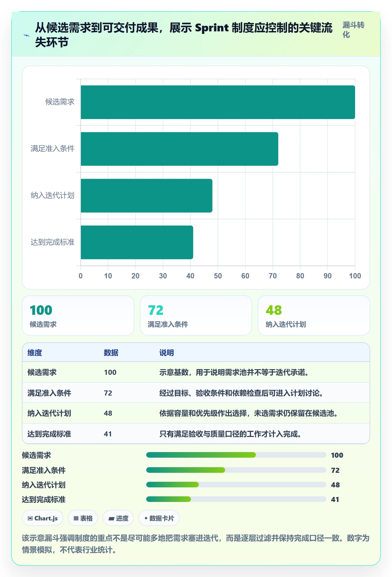Click the 纳入迭代计划 bar in the chart

point(146,196)
